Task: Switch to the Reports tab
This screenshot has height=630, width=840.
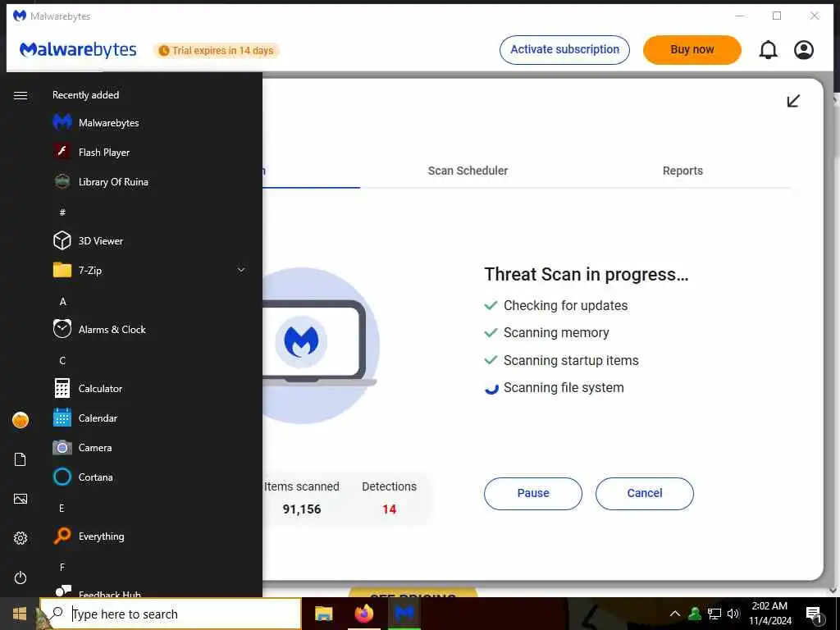Action: 682,171
